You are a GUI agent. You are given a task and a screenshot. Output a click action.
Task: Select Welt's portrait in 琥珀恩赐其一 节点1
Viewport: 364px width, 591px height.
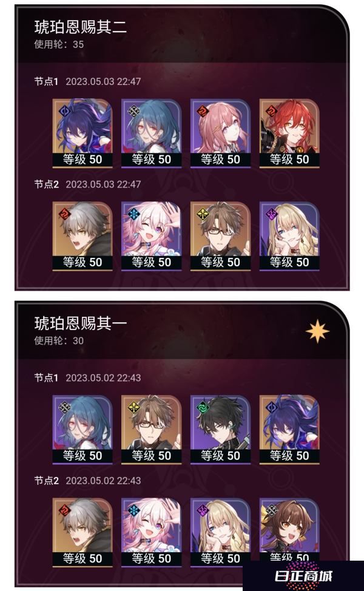click(152, 430)
